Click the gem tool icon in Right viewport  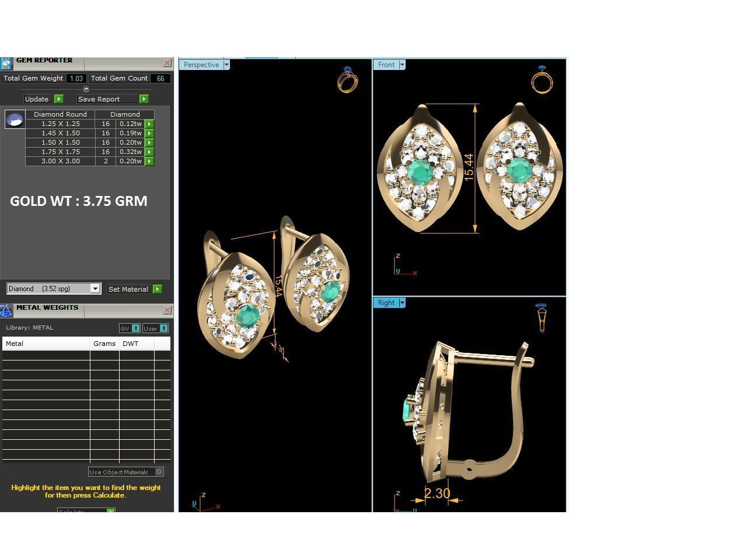click(x=541, y=318)
